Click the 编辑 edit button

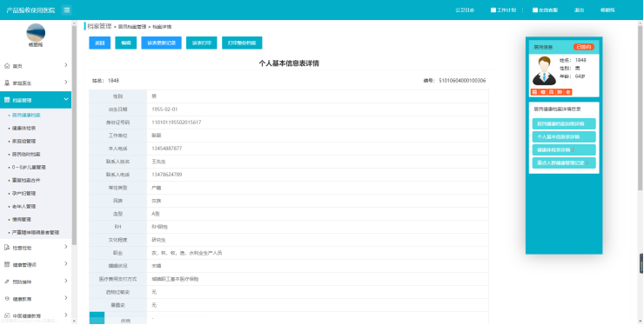pos(125,43)
